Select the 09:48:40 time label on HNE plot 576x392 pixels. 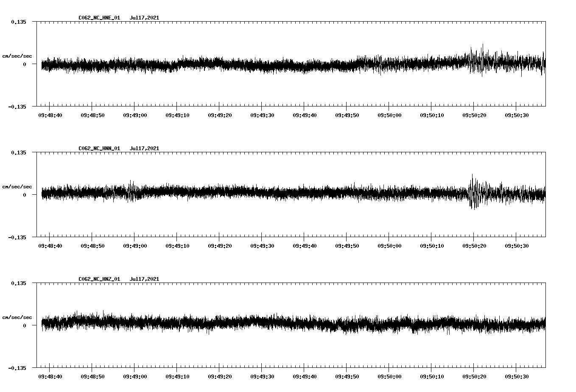(x=50, y=115)
